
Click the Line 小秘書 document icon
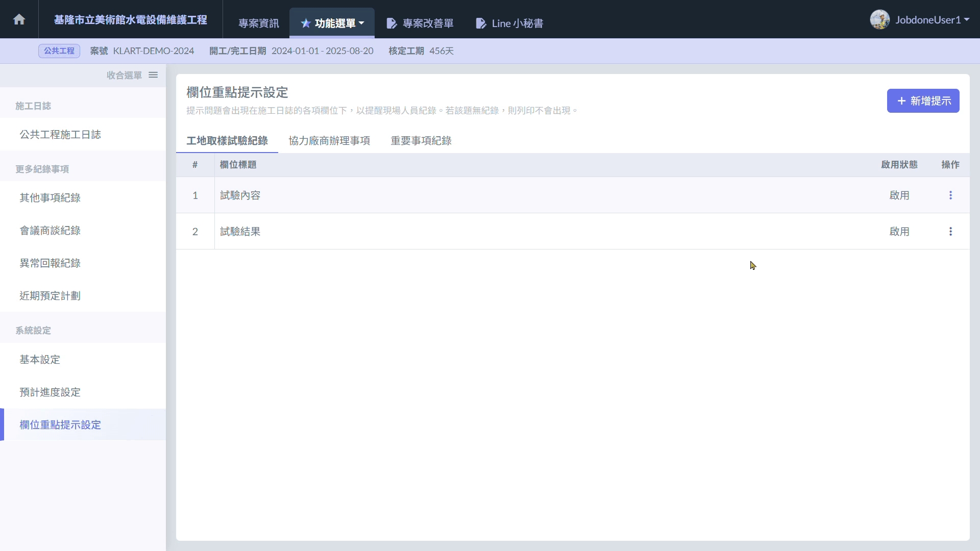480,23
